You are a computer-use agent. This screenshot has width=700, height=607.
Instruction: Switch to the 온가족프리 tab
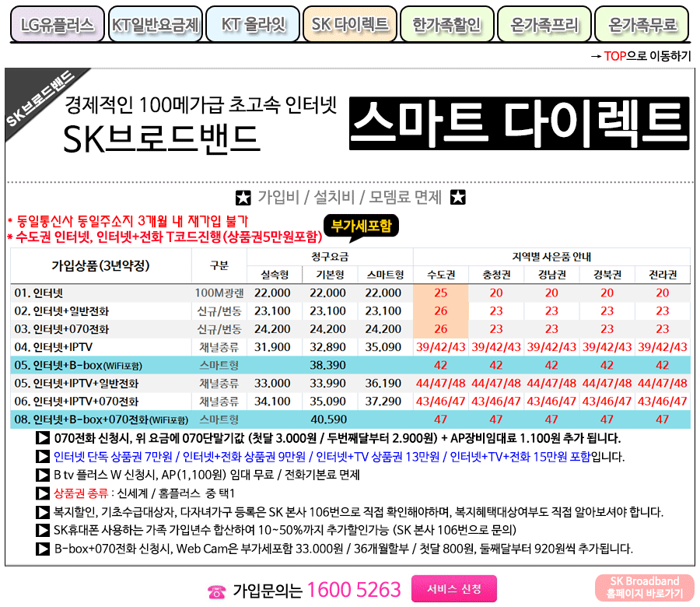click(x=544, y=25)
